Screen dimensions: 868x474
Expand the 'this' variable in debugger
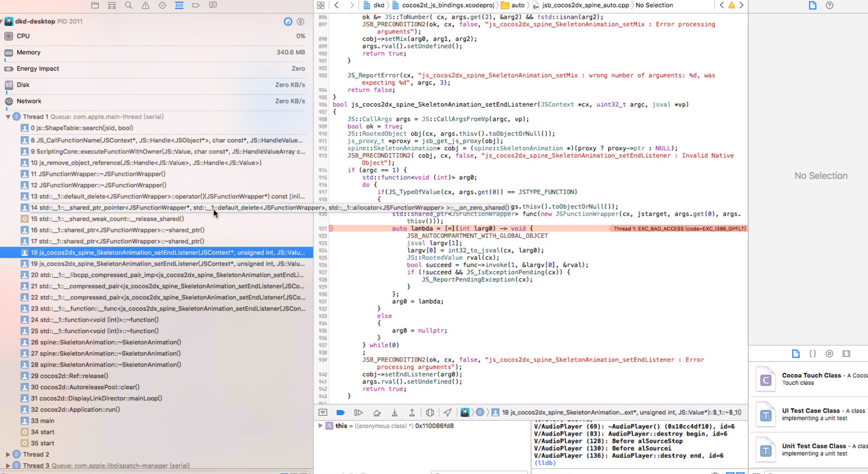[x=320, y=426]
